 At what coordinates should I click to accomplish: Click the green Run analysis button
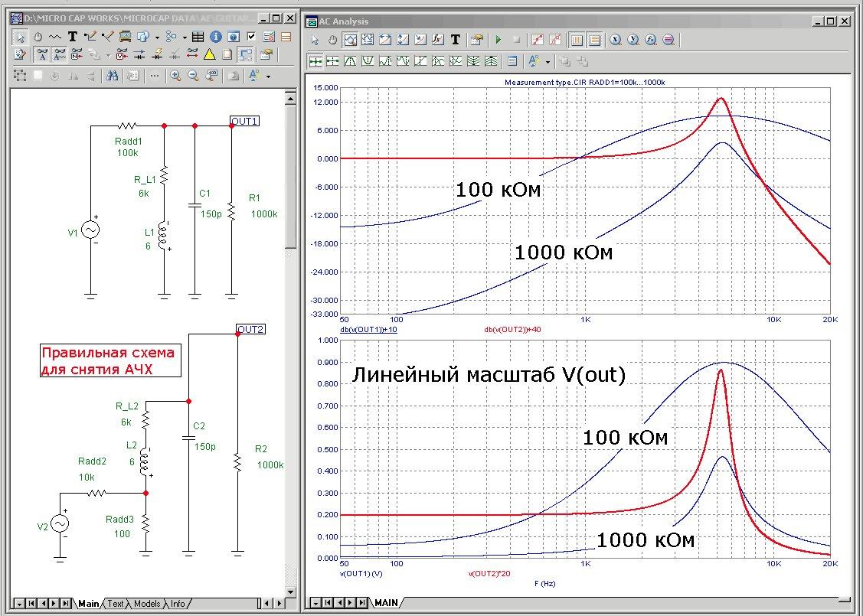(498, 40)
